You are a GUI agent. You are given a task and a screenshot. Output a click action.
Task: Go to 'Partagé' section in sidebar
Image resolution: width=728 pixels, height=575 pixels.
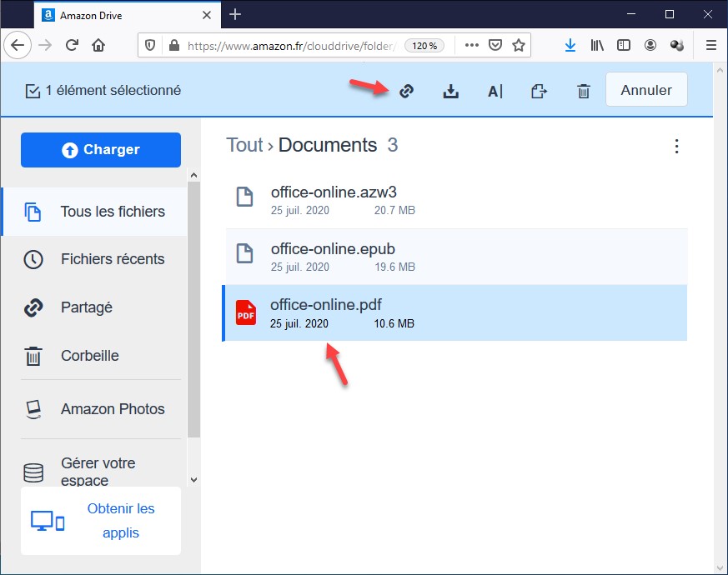pos(86,307)
